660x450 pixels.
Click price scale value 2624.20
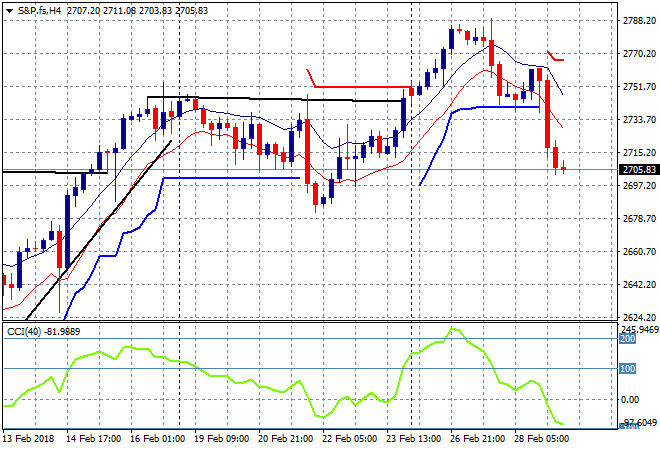(639, 317)
